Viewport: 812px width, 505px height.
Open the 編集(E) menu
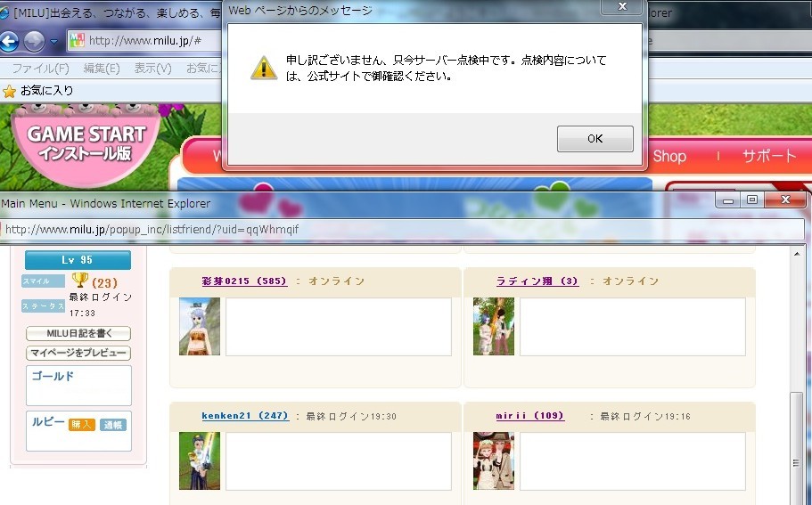pyautogui.click(x=102, y=69)
